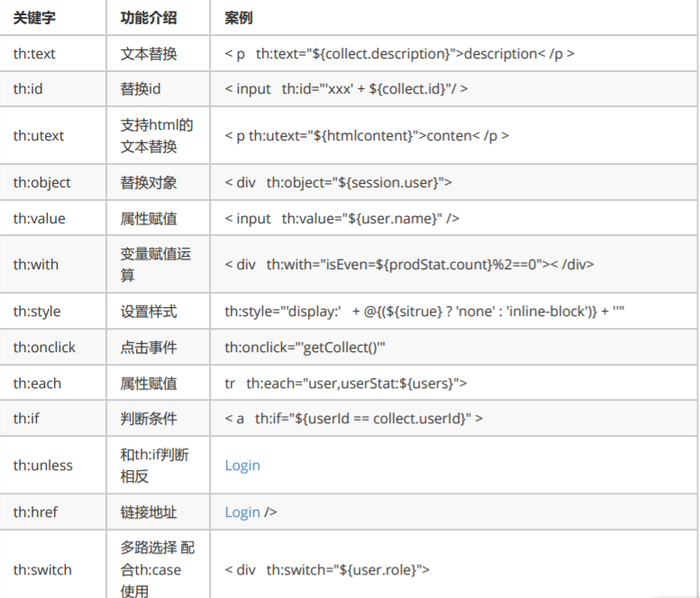Screen dimensions: 700x598
Task: Click the session.user example code
Action: 339,183
